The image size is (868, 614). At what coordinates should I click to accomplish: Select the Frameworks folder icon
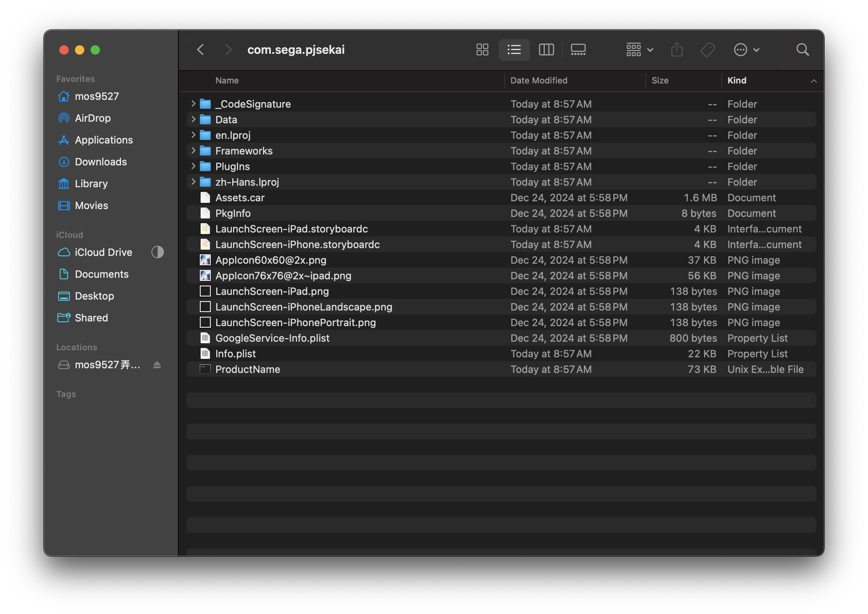click(x=205, y=151)
